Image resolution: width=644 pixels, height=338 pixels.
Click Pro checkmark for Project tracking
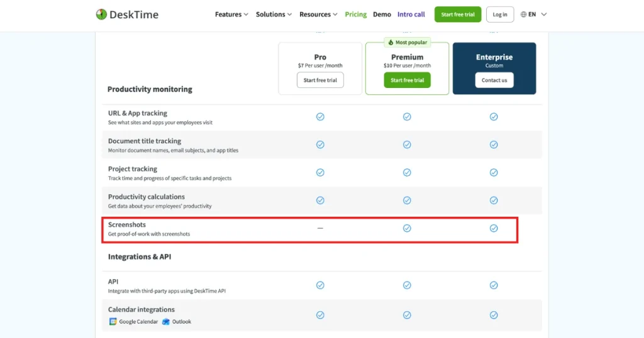[x=320, y=173]
